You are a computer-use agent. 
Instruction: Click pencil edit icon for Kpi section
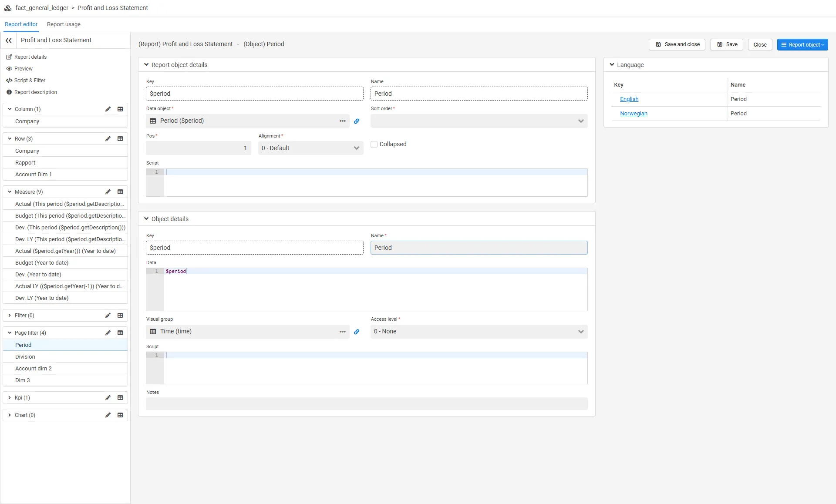point(108,398)
